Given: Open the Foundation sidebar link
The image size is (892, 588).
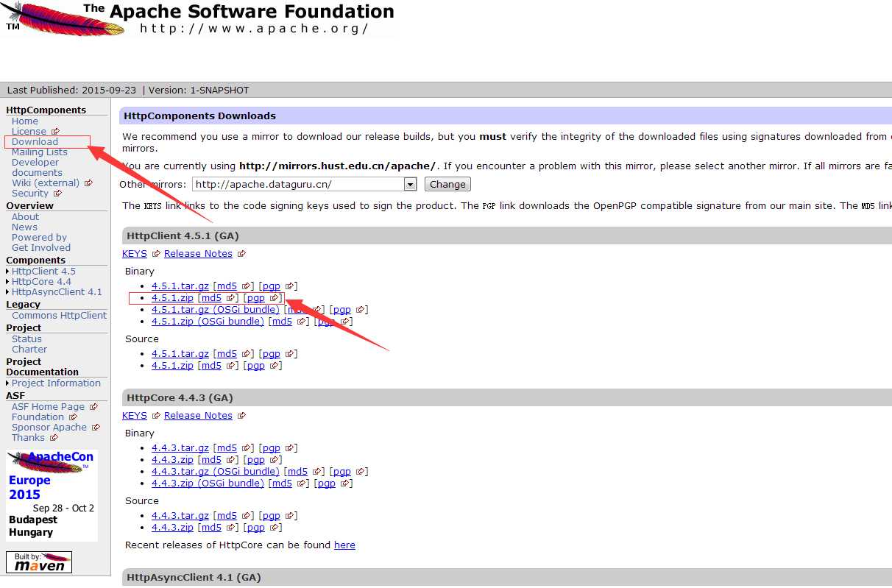Looking at the screenshot, I should [x=38, y=417].
